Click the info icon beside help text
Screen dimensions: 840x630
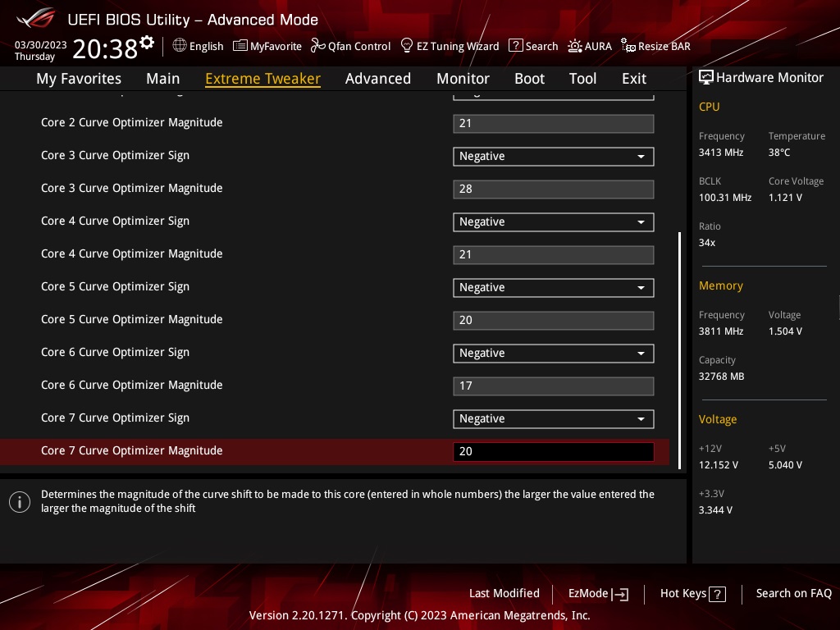20,502
